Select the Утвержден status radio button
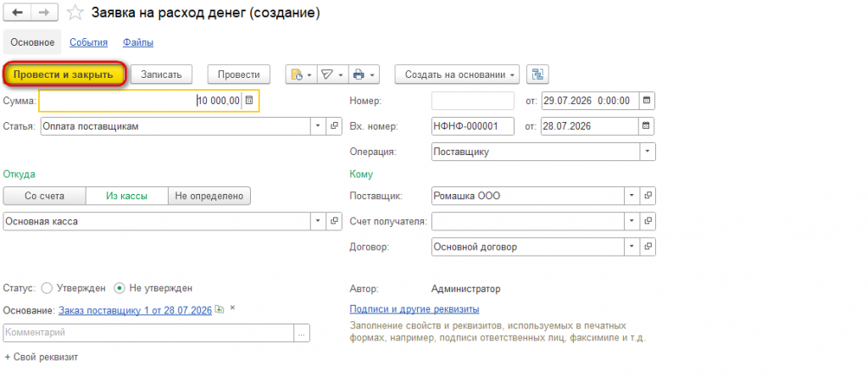Viewport: 868px width, 382px height. coord(47,288)
